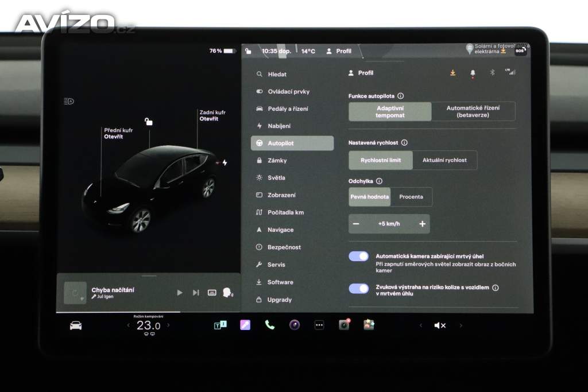Lower temperature with left arrow
Screen dimensions: 588x392
129,325
